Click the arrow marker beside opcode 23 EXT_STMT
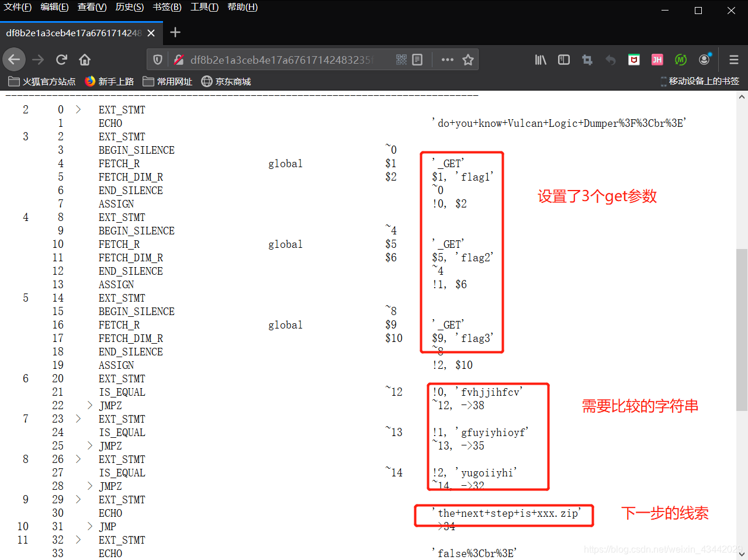Image resolution: width=748 pixels, height=560 pixels. [78, 419]
